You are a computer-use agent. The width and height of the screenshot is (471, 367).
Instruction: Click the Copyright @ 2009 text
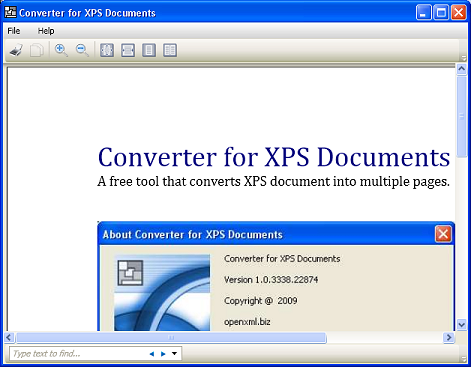(261, 301)
